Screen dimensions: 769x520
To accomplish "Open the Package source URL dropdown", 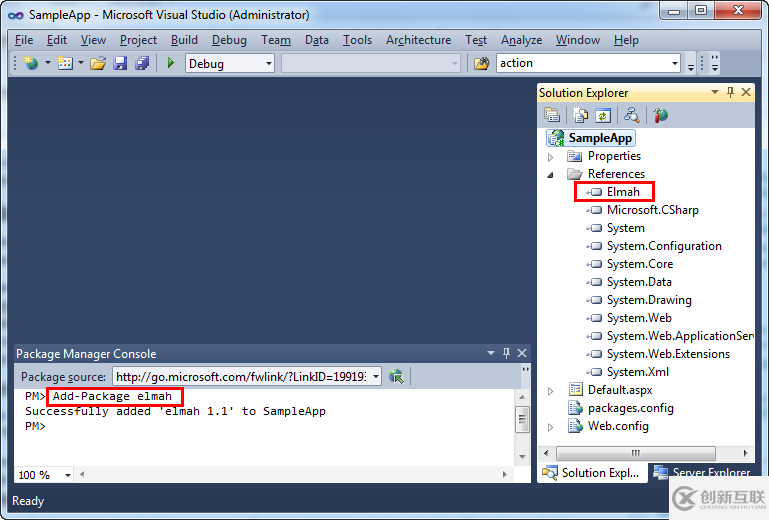I will [376, 376].
